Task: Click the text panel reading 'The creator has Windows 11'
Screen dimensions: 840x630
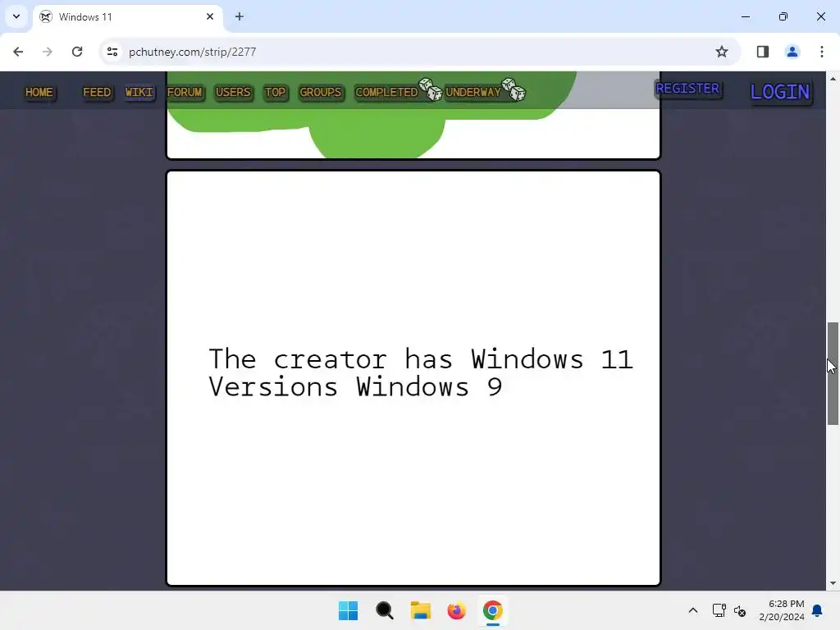Action: (x=413, y=378)
